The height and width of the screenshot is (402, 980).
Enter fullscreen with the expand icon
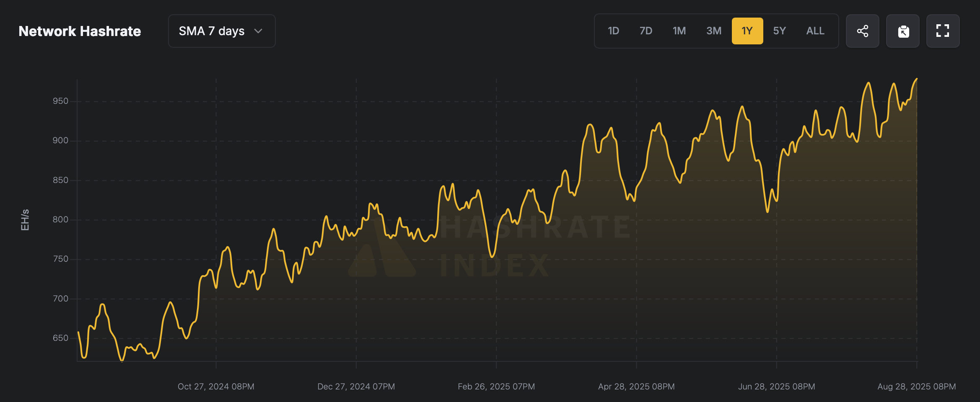(x=943, y=31)
